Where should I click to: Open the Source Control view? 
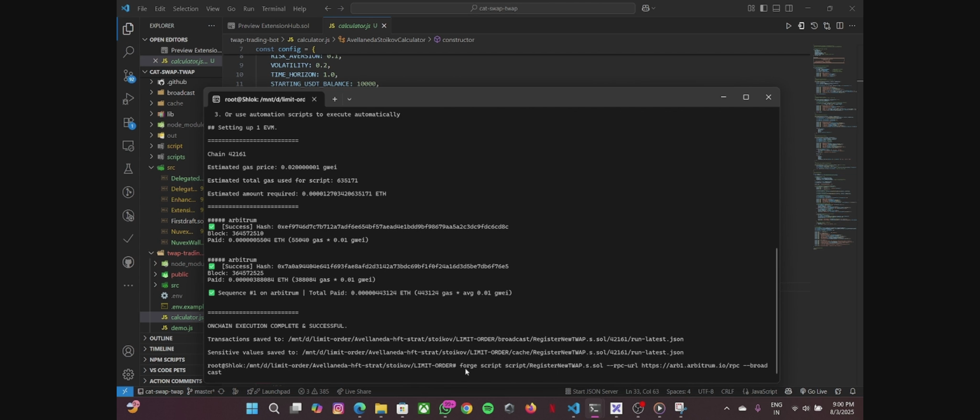point(128,75)
